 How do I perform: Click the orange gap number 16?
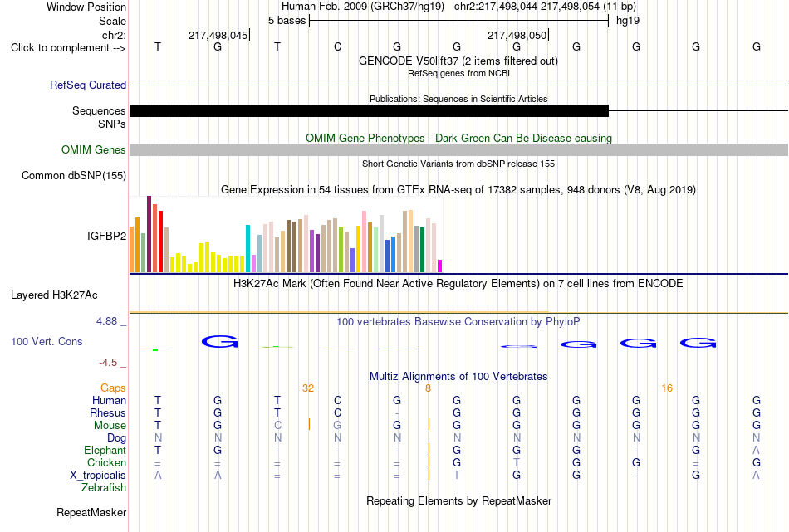[x=667, y=388]
